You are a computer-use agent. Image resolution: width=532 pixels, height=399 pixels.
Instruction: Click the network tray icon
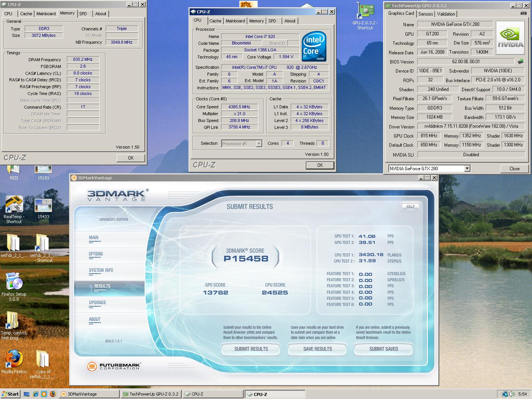pos(505,394)
